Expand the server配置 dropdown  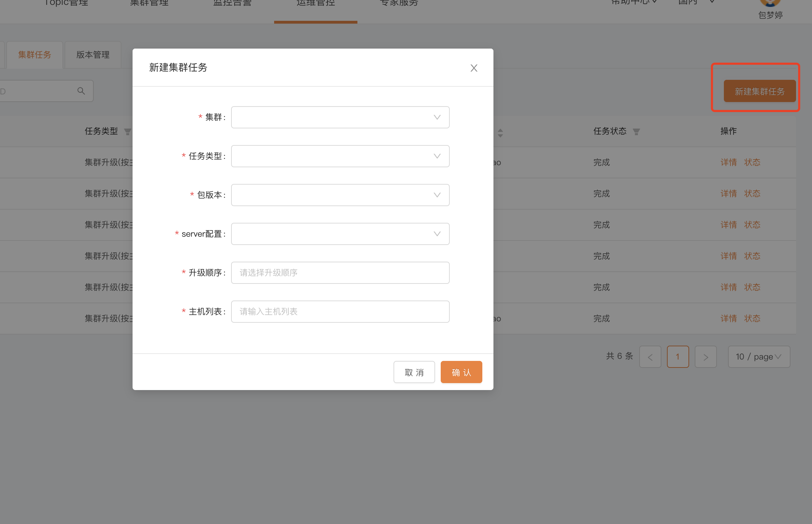tap(340, 234)
